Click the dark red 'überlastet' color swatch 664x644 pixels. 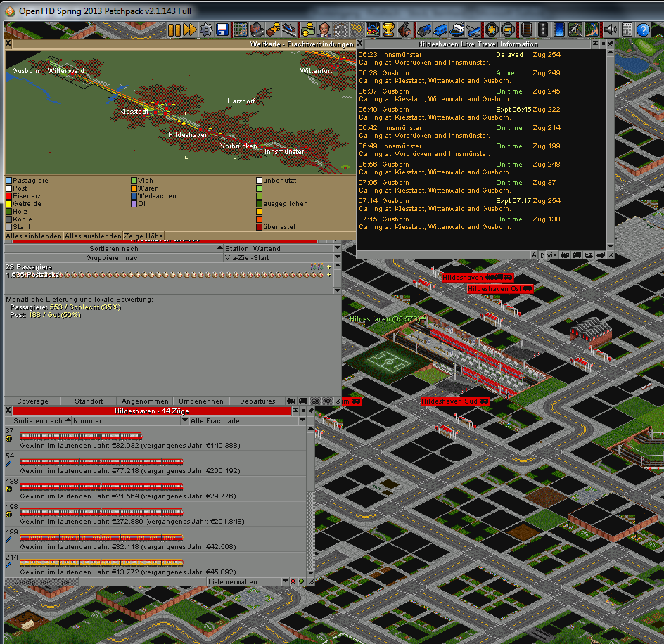(259, 227)
